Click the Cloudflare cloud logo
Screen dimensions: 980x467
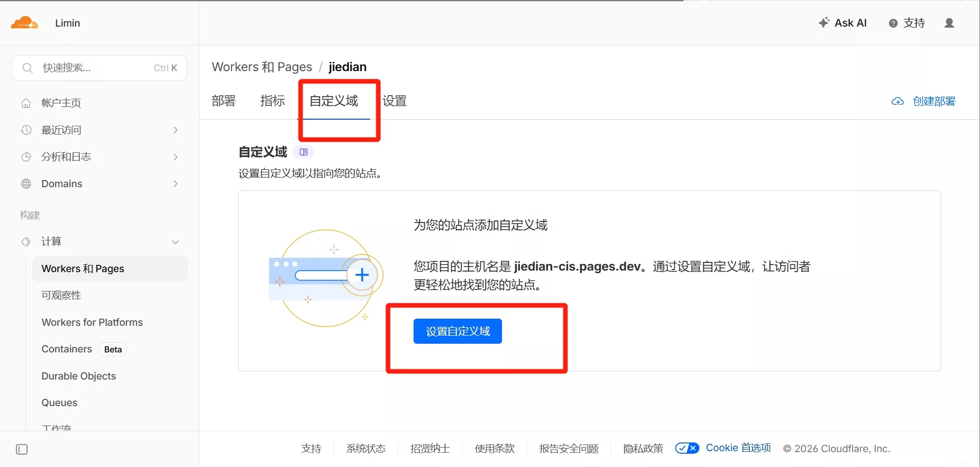point(25,23)
